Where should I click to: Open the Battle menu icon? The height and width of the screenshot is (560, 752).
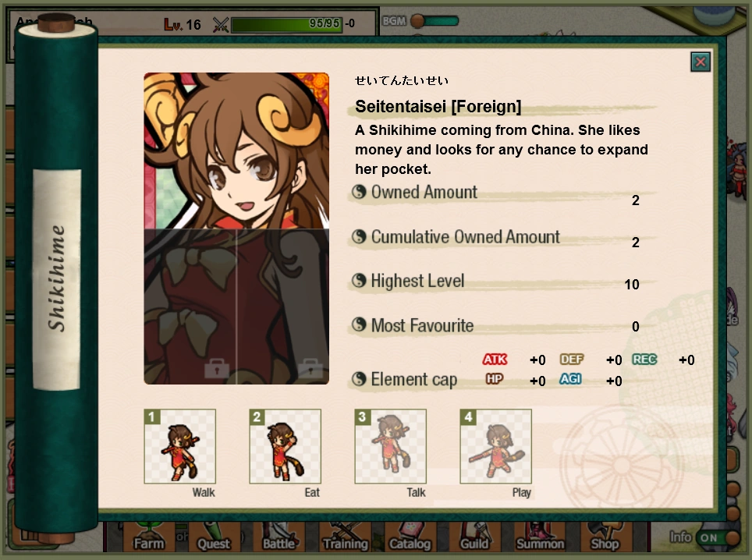point(279,538)
